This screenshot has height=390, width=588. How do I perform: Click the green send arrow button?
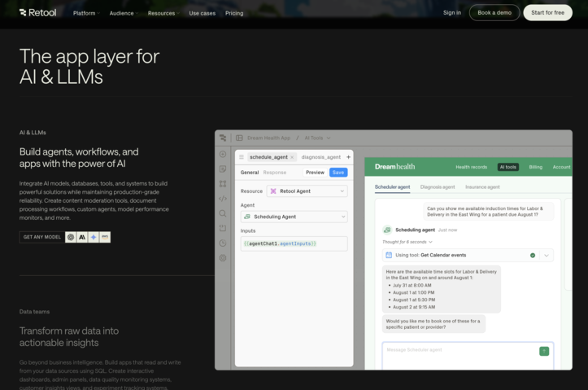[x=544, y=352]
